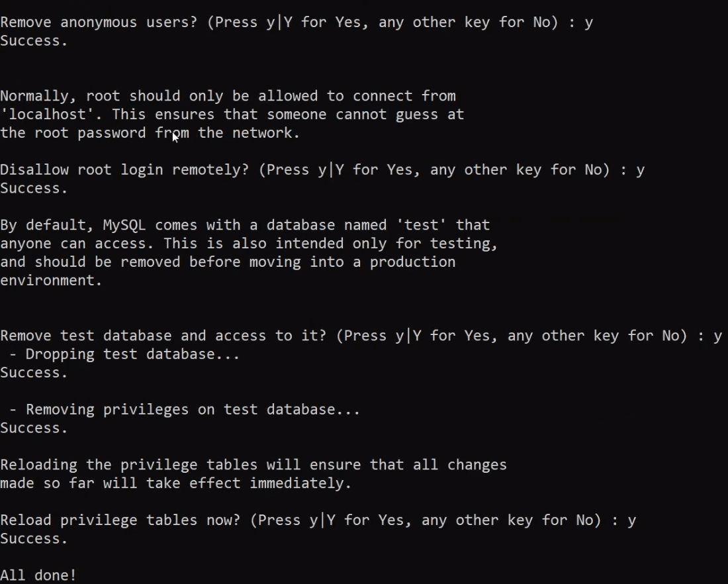
Task: Click the 'Reload privilege tables now?' prompt
Action: click(120, 520)
